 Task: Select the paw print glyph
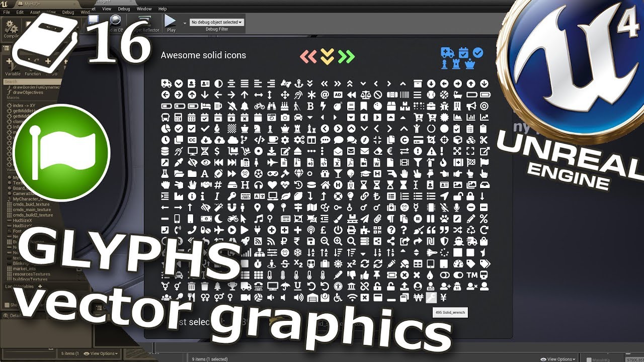[x=444, y=219]
